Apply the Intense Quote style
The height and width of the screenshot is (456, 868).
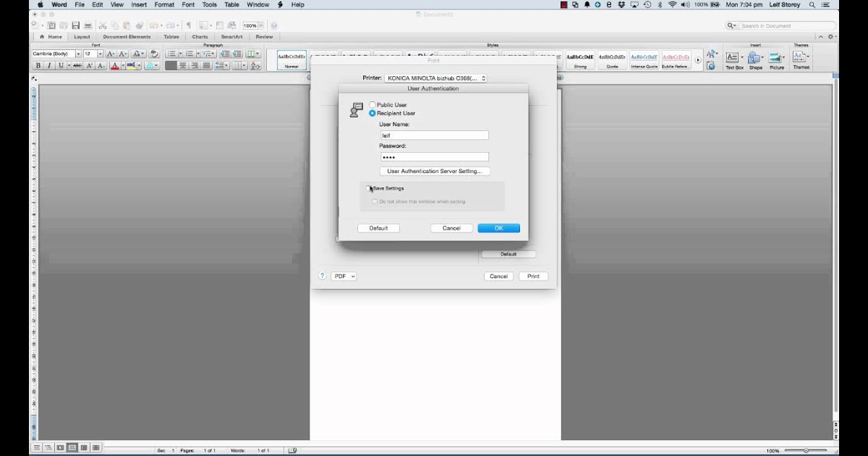[x=644, y=60]
